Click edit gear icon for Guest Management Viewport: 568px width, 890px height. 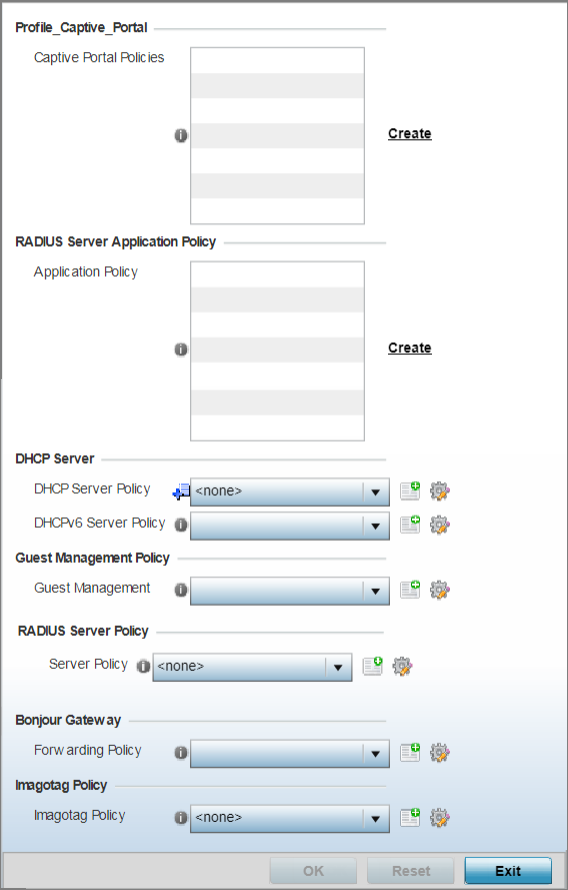coord(440,590)
